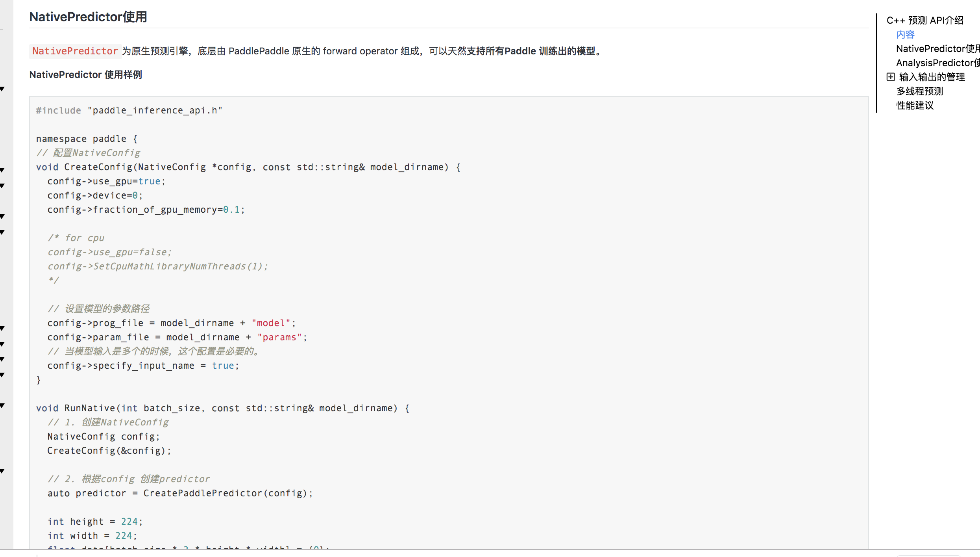
Task: Click left-edge arrow beside void RunNative line
Action: coord(2,405)
